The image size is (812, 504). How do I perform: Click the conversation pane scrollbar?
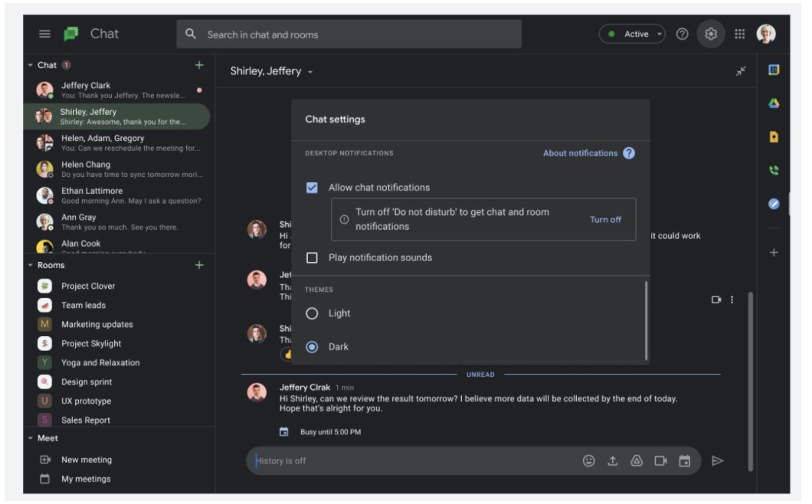click(x=750, y=381)
